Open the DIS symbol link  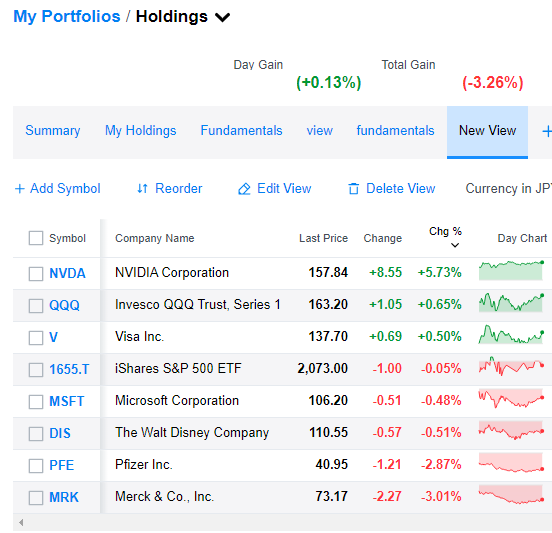click(60, 434)
